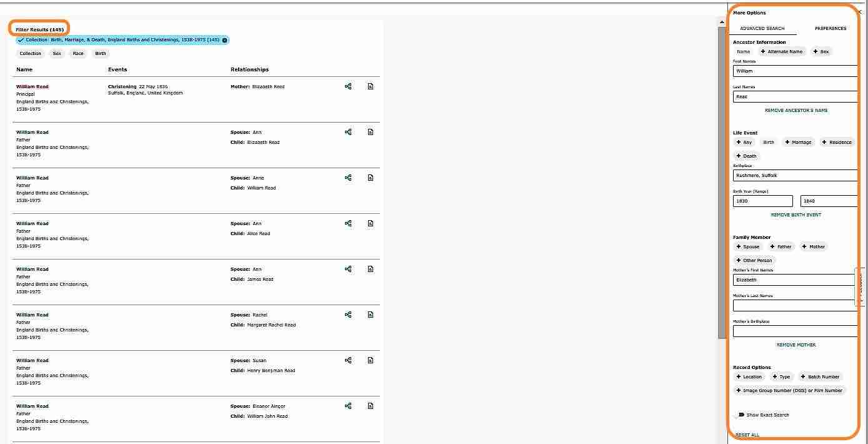Expand the Birth filter chip
Viewport: 868px width, 444px height.
[x=101, y=53]
